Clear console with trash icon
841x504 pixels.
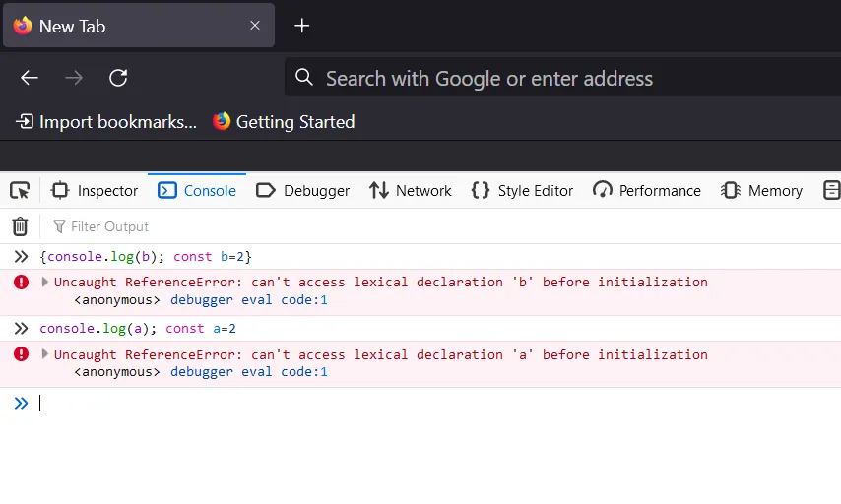[20, 226]
